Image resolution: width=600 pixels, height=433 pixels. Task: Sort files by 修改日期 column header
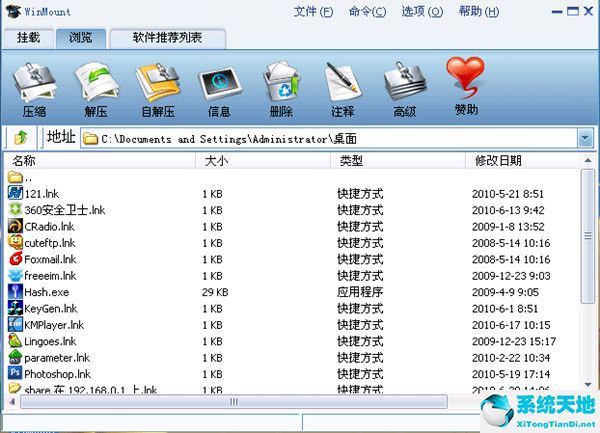(498, 160)
